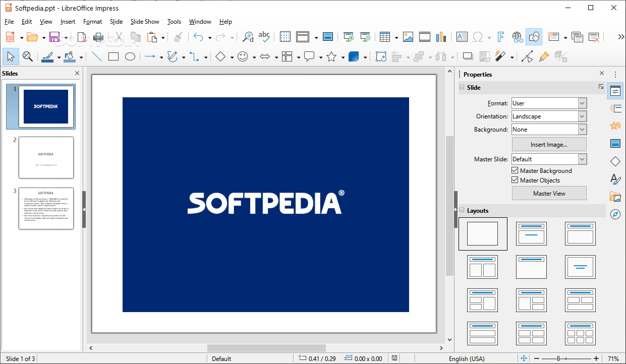Image resolution: width=626 pixels, height=364 pixels.
Task: Insert a table using toolbar icon
Action: coord(385,37)
